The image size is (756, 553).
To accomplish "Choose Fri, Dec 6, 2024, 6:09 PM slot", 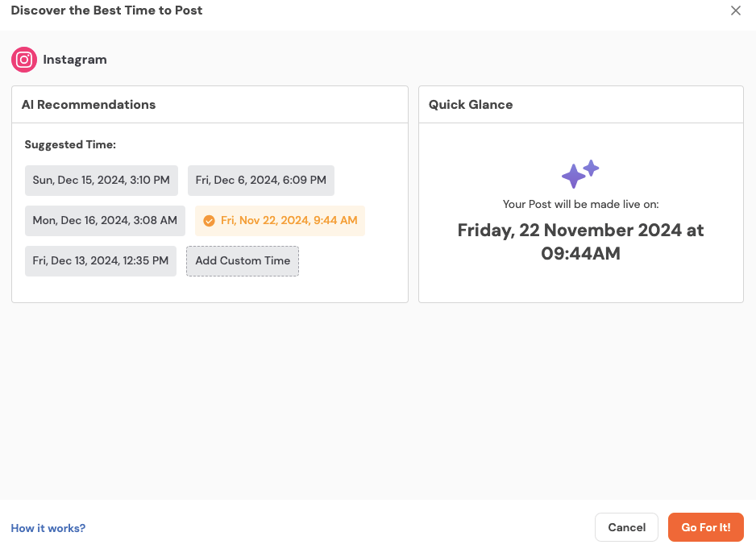I will (x=261, y=181).
